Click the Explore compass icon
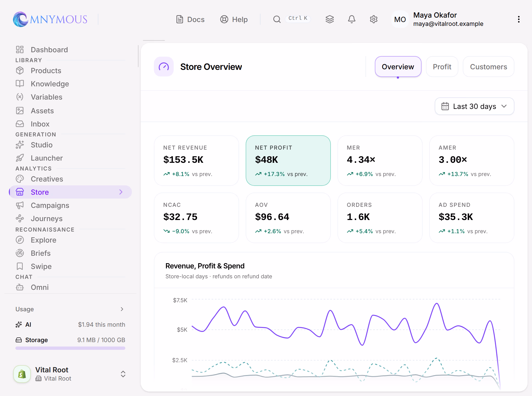Image resolution: width=532 pixels, height=396 pixels. pyautogui.click(x=20, y=240)
